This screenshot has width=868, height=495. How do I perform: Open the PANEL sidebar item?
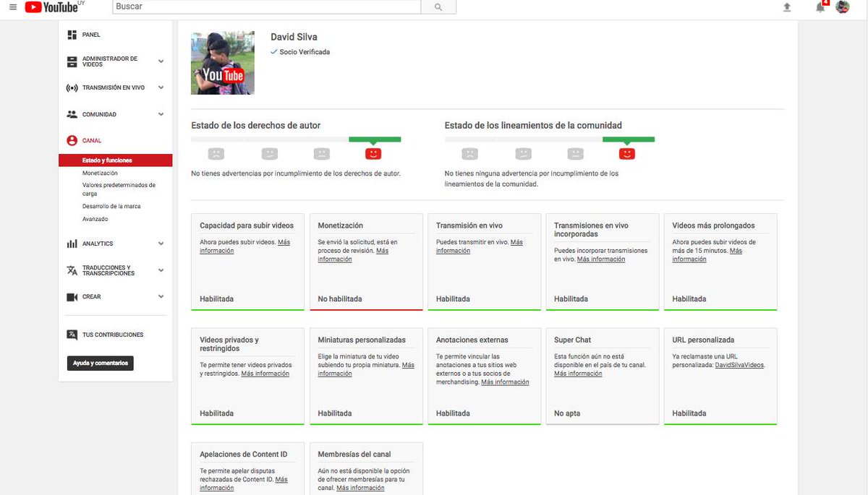click(x=91, y=35)
